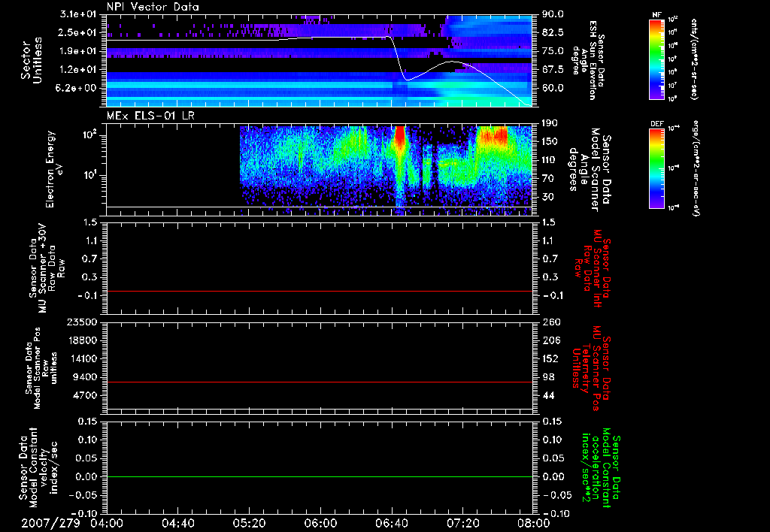Click the "14100" scanner position axis value

83,358
